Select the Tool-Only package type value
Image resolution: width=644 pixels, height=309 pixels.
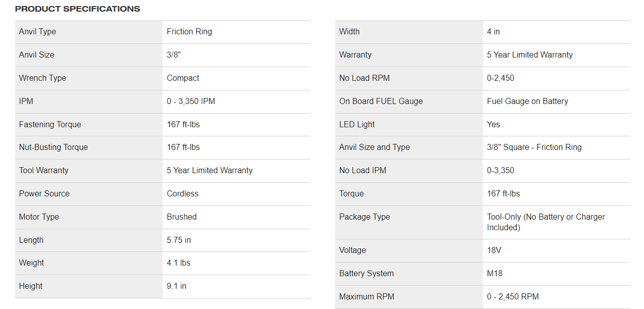coord(546,222)
